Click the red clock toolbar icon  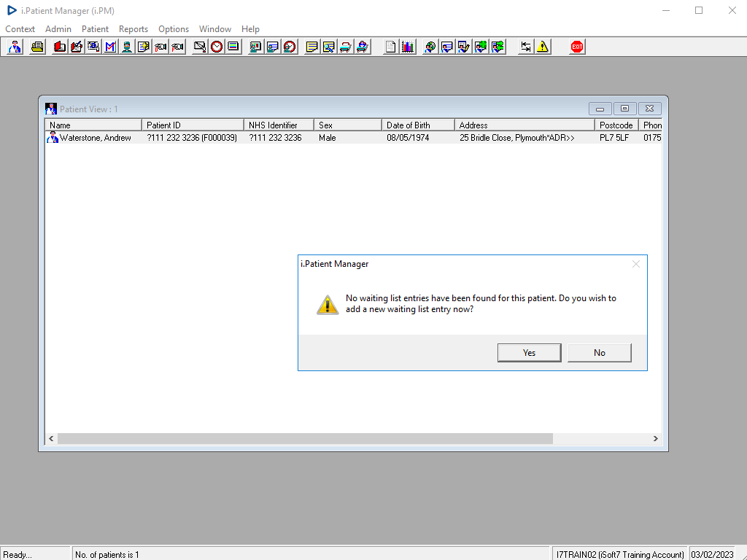(x=217, y=47)
